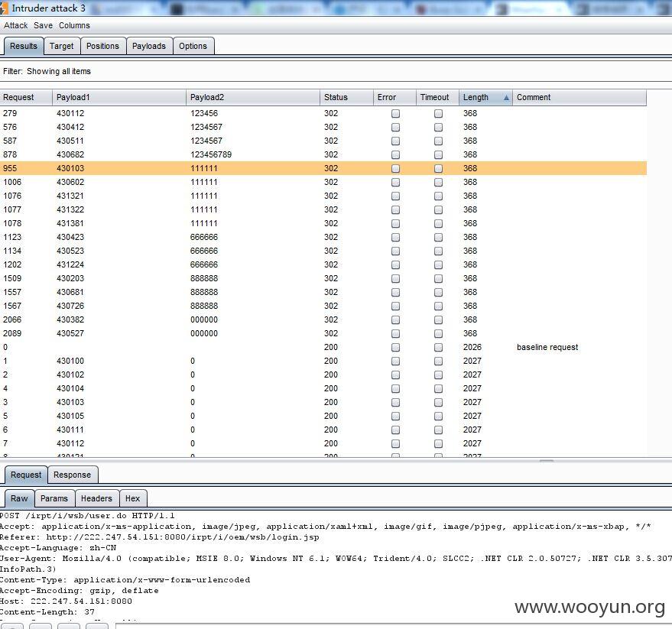Viewport: 672px width, 629px height.
Task: Select row with payload 430726
Action: tap(323, 306)
